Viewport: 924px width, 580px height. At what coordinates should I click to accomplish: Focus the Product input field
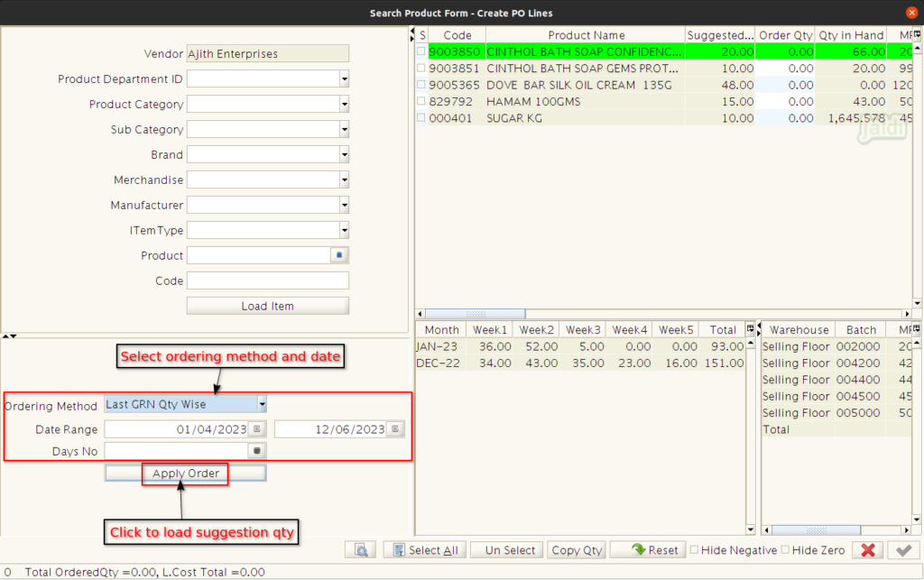[259, 255]
